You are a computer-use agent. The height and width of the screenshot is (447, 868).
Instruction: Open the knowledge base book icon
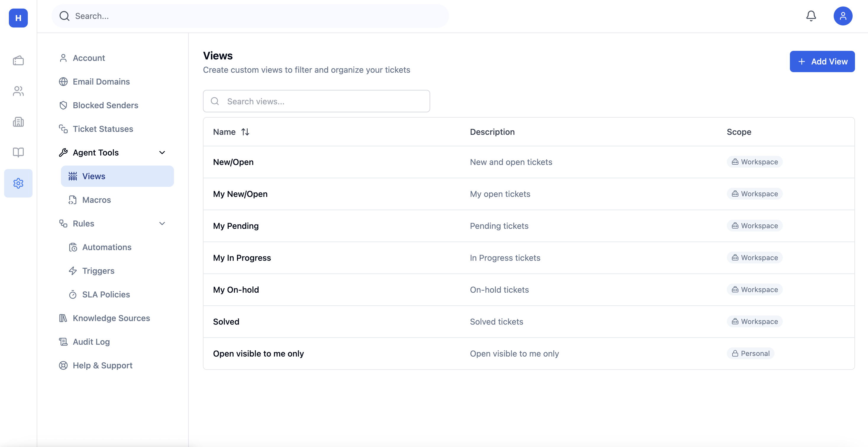click(18, 152)
